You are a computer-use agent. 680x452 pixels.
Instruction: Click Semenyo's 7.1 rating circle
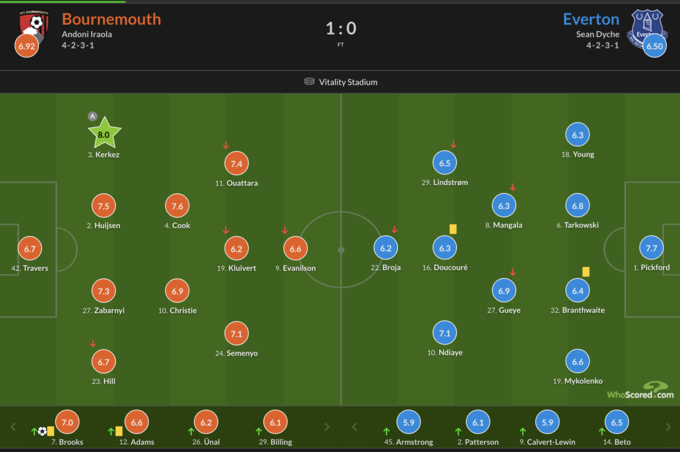pos(237,333)
